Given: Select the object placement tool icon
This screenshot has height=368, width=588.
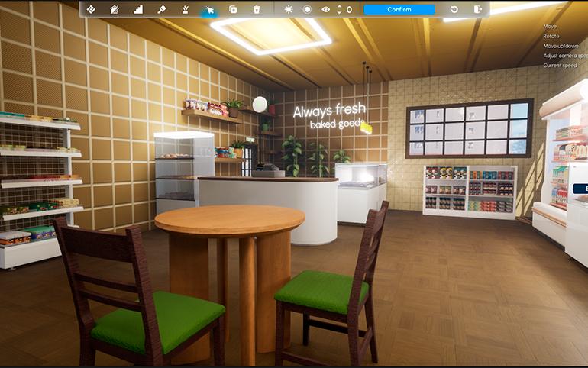Looking at the screenshot, I should (90, 9).
